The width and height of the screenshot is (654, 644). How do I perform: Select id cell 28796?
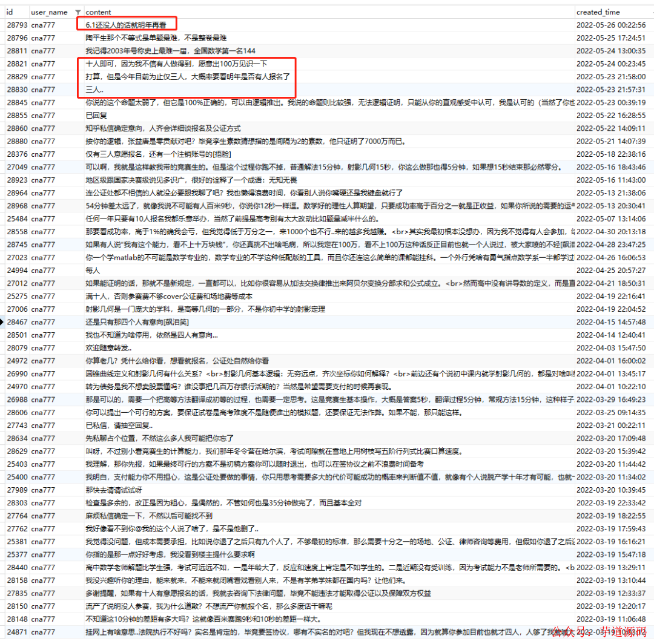[x=17, y=38]
